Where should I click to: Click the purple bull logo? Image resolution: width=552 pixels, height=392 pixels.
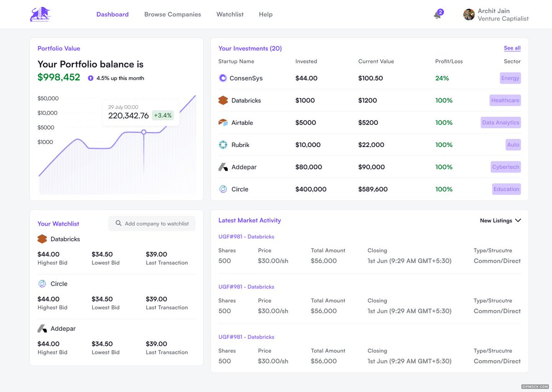(40, 14)
